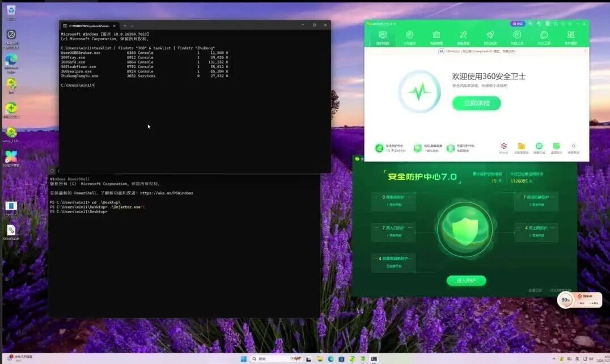Open the left-side protection card with 4 layers
Viewport: 610px width, 364px height.
point(393,262)
